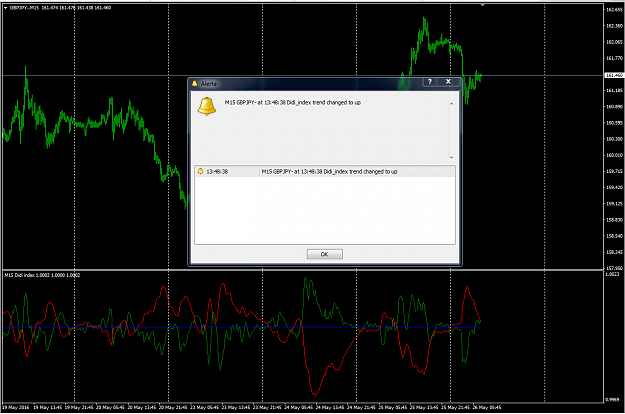Click the M15 Didi index indicator label
The height and width of the screenshot is (414, 625).
(42, 275)
